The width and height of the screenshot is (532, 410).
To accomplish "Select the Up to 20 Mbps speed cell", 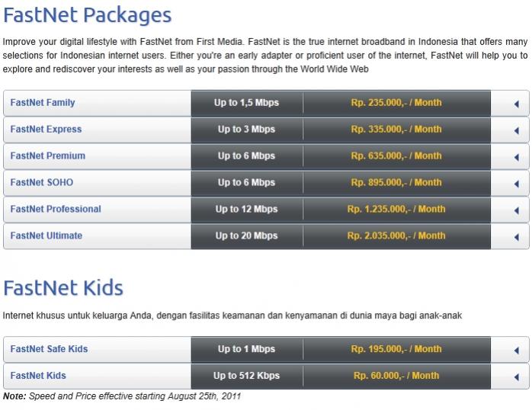I will (247, 236).
